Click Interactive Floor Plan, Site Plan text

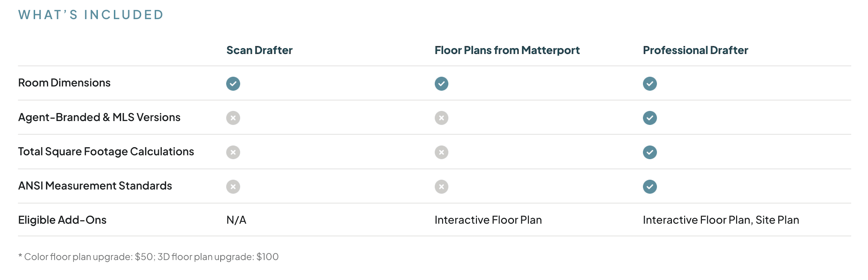[721, 220]
